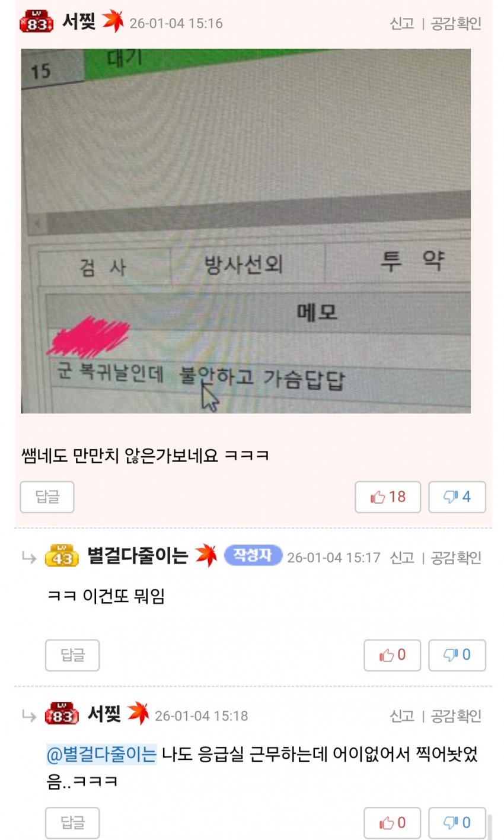This screenshot has width=504, height=840.
Task: Downvote the top comment with 4 dislikes
Action: pyautogui.click(x=457, y=497)
